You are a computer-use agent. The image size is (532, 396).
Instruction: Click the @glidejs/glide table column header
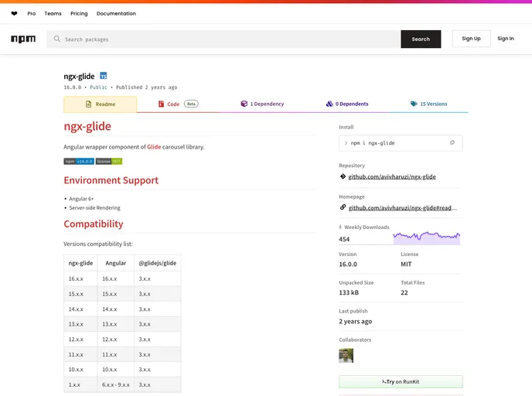coord(158,263)
